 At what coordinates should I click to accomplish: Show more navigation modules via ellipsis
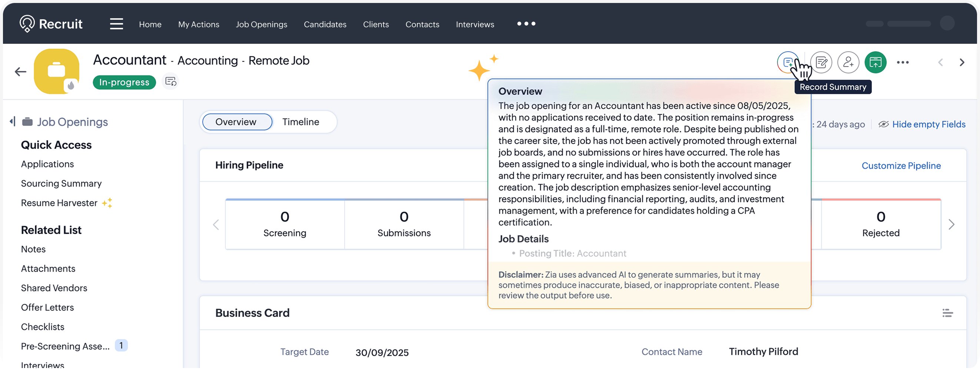pos(526,24)
